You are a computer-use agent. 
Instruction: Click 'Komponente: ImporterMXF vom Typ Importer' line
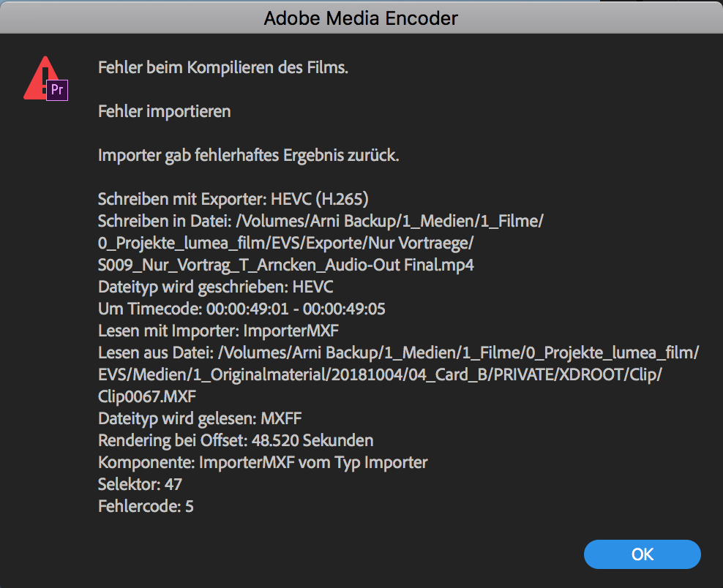point(263,463)
